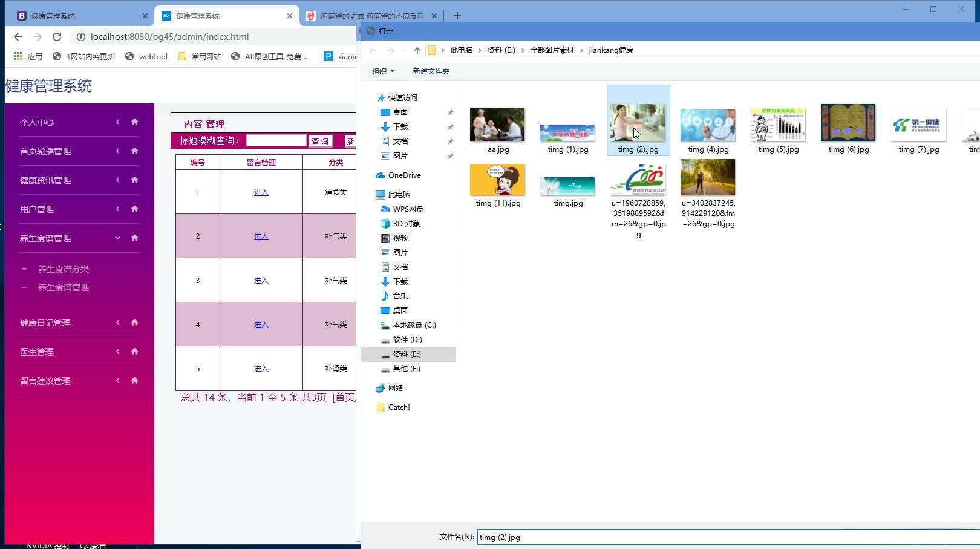This screenshot has height=549, width=980.
Task: Unpin 文档 from quick access
Action: [x=450, y=141]
